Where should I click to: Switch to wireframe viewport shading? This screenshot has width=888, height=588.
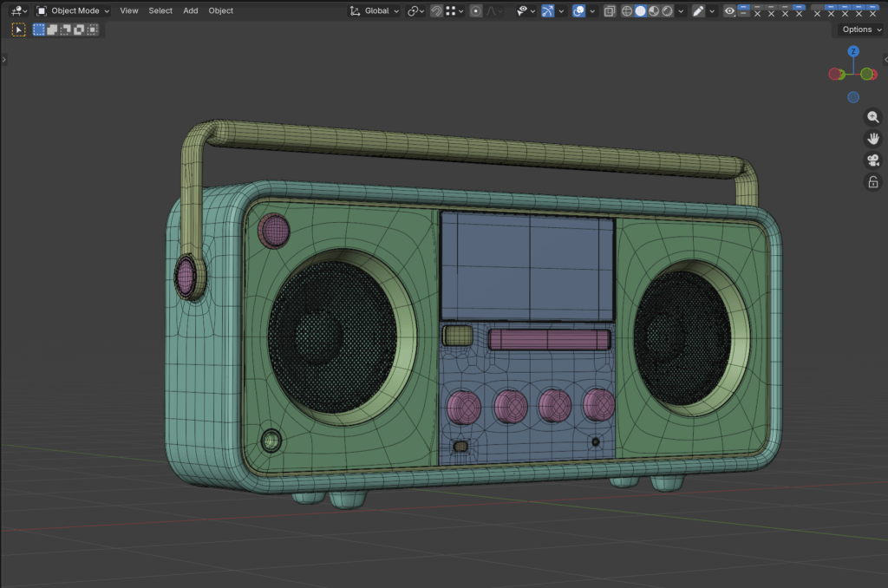point(626,11)
